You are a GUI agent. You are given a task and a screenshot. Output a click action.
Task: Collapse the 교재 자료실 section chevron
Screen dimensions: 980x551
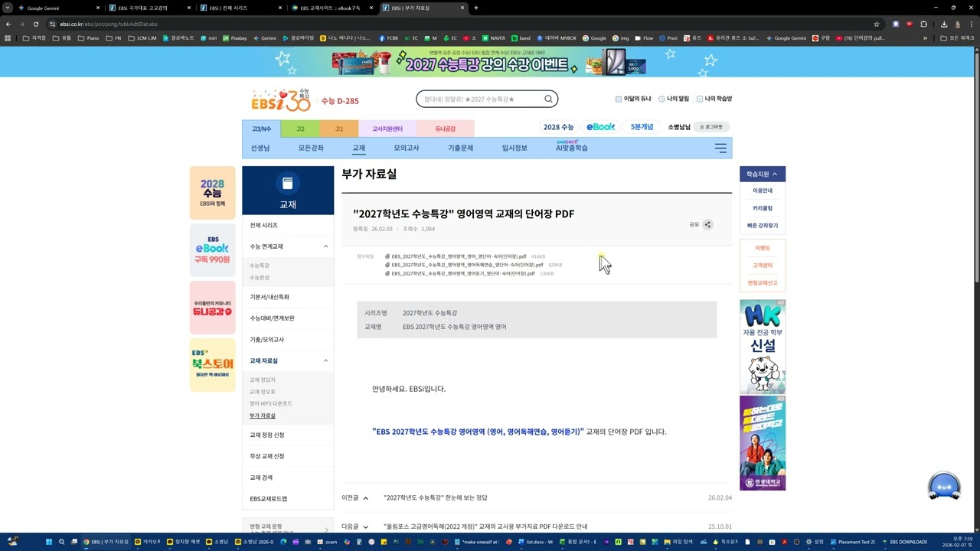325,360
